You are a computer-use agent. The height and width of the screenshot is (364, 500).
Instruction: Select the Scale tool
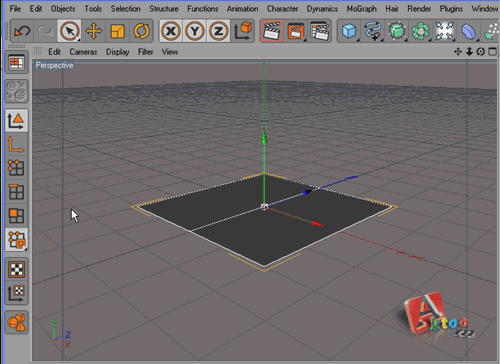117,31
